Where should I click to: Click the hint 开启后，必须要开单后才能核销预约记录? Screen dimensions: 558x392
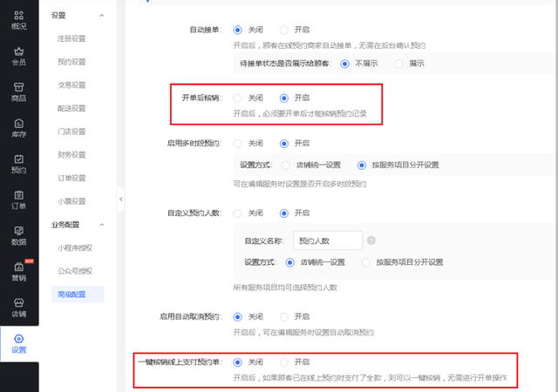300,113
